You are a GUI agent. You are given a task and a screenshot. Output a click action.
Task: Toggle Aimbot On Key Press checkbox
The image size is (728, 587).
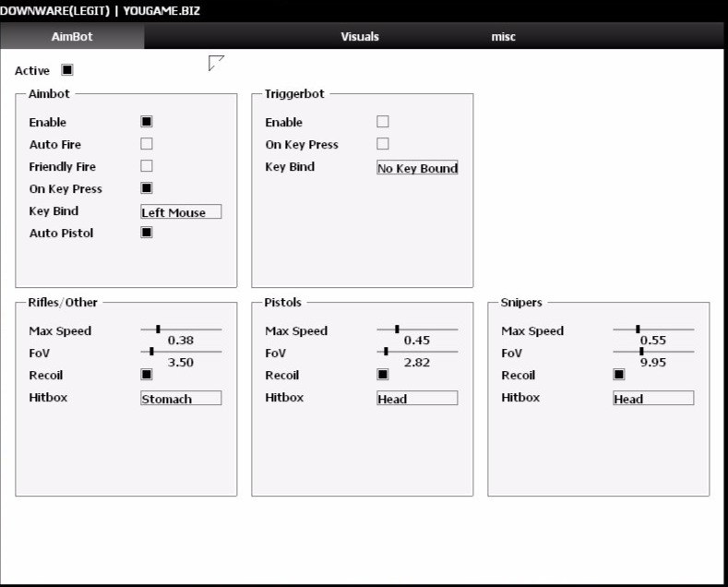147,188
